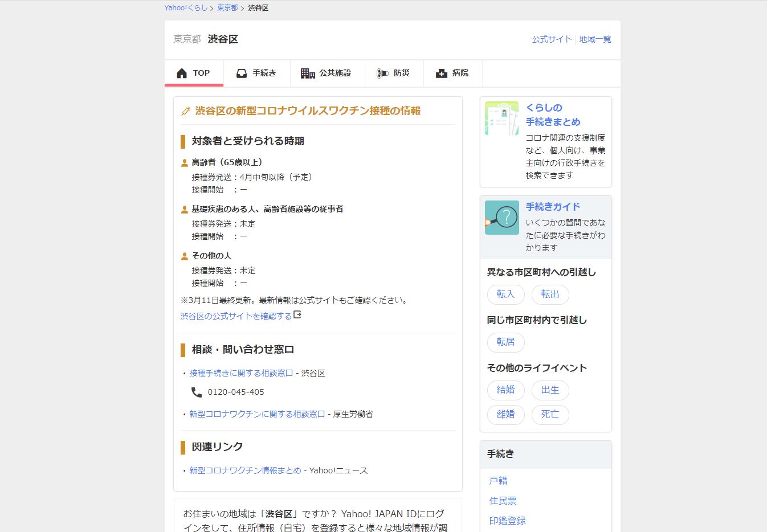
Task: Open 新型コロナワクチンに関する相談窓口 link
Action: [257, 414]
